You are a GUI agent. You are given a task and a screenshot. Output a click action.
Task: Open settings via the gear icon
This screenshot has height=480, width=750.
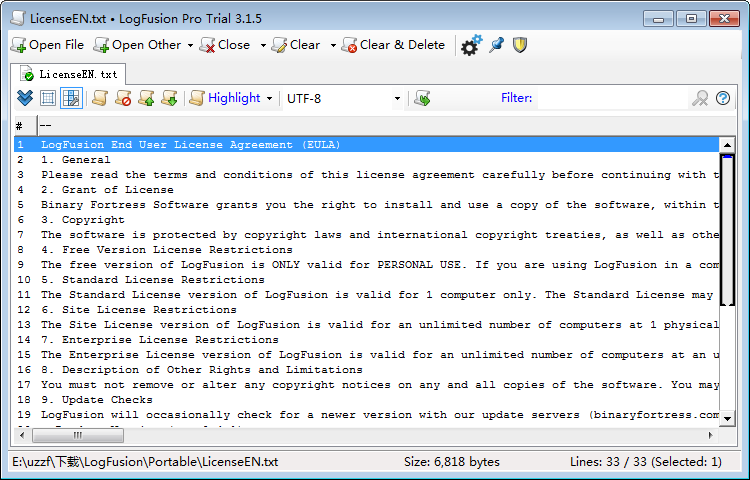471,45
